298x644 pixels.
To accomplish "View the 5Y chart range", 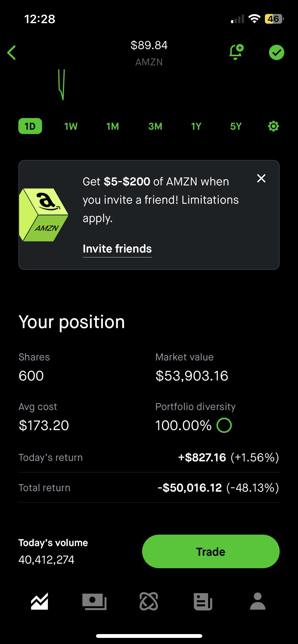I will [236, 126].
